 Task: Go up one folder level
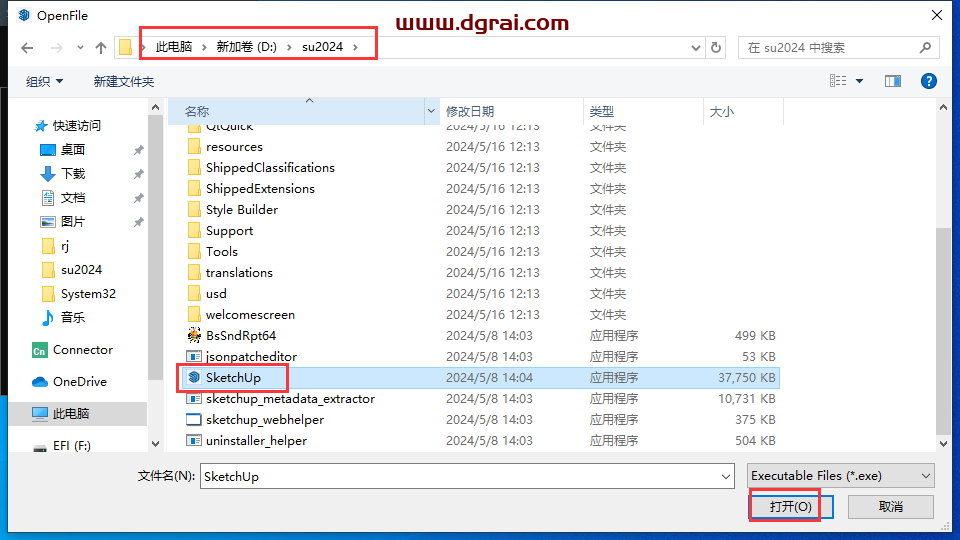pos(101,48)
